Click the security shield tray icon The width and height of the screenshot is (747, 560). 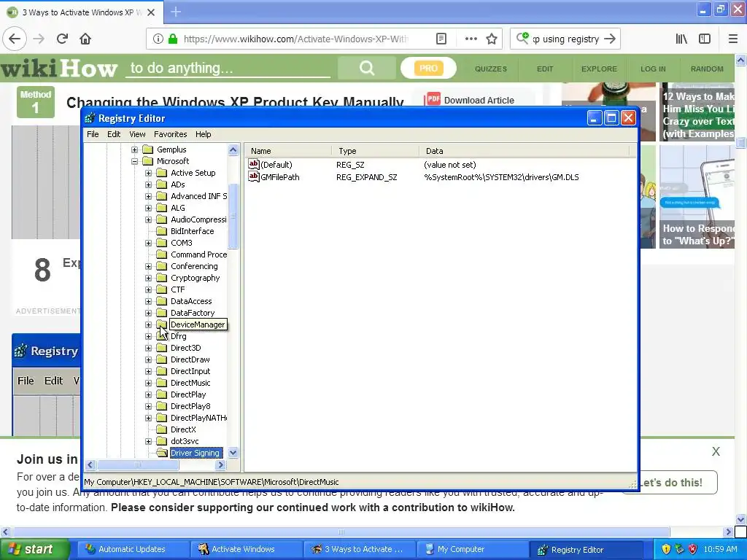click(x=665, y=549)
